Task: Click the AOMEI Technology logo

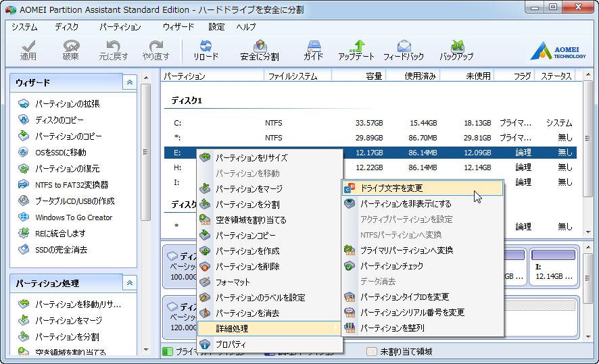Action: pyautogui.click(x=558, y=51)
